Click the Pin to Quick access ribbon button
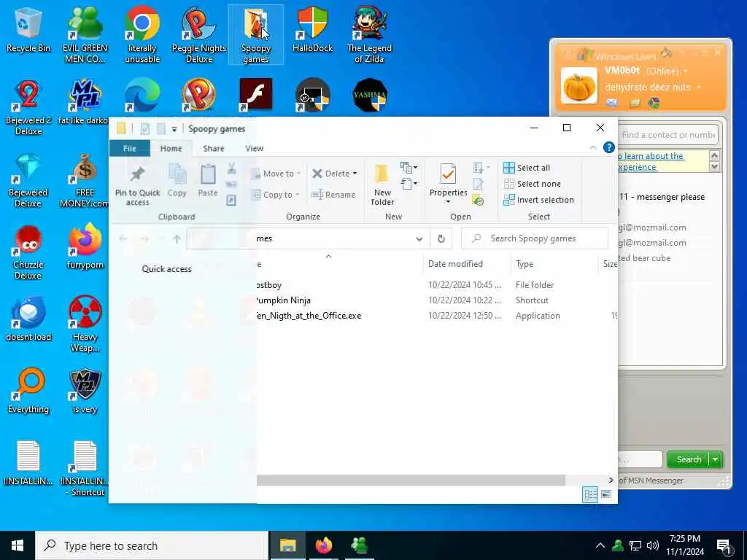Image resolution: width=747 pixels, height=560 pixels. [x=137, y=186]
